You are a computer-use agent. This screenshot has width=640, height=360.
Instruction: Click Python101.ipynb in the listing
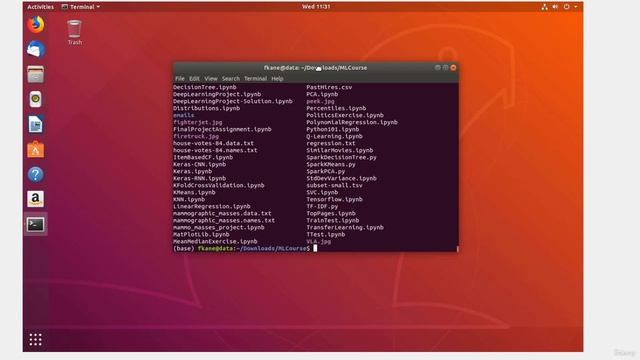pos(333,129)
